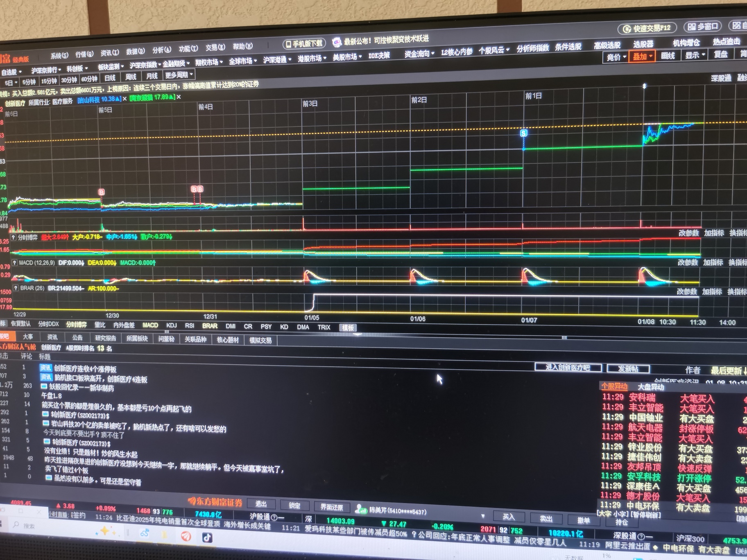Open the 快速交易F12 quick trade button
Screen dimensions: 747x560
pyautogui.click(x=647, y=28)
